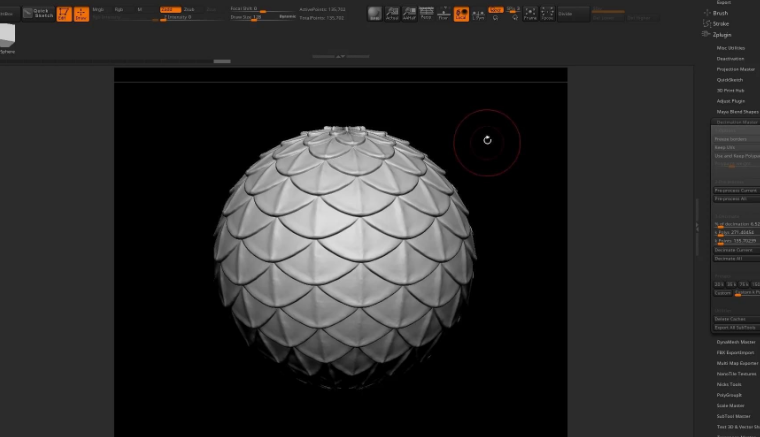Click the Decimate All button
760x437 pixels.
pyautogui.click(x=736, y=259)
